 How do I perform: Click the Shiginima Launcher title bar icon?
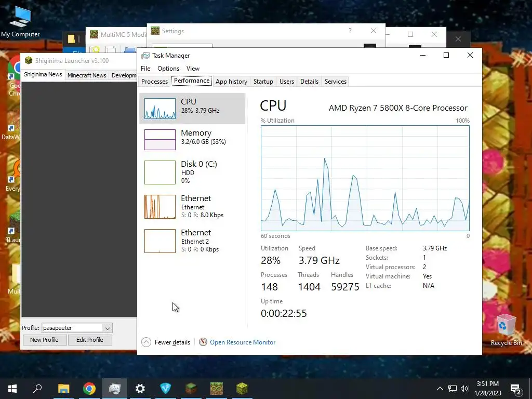point(29,61)
